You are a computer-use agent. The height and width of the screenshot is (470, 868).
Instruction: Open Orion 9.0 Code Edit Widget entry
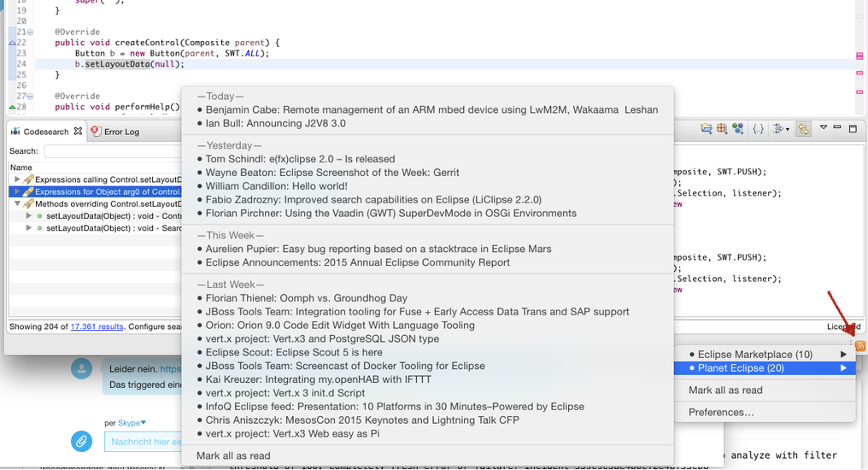[427, 326]
